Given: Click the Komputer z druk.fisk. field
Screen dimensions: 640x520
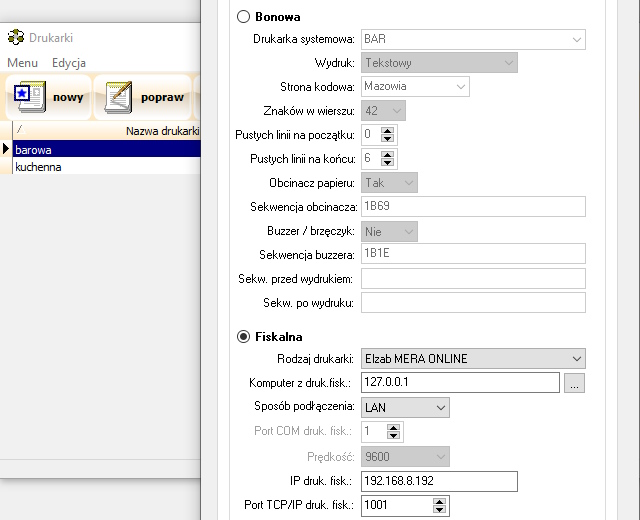Looking at the screenshot, I should tap(458, 382).
